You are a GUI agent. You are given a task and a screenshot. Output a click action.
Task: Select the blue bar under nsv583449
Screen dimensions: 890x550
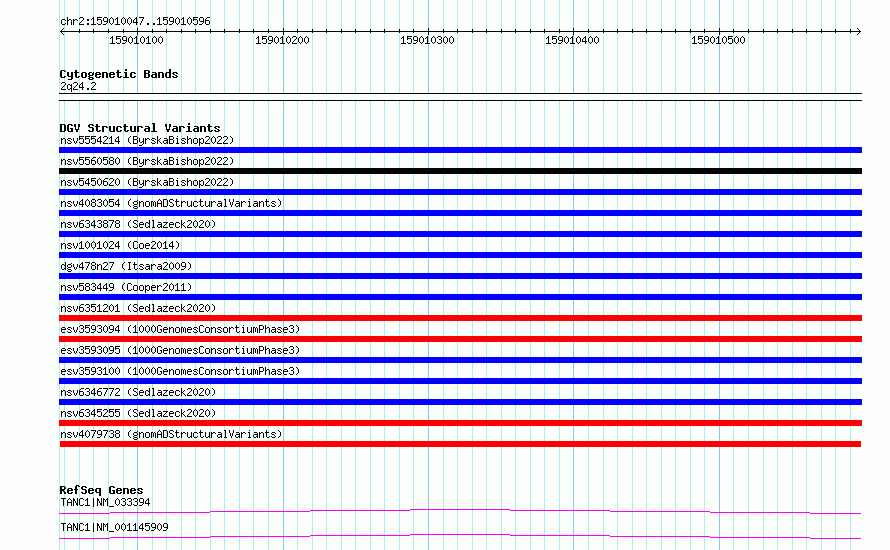point(460,297)
